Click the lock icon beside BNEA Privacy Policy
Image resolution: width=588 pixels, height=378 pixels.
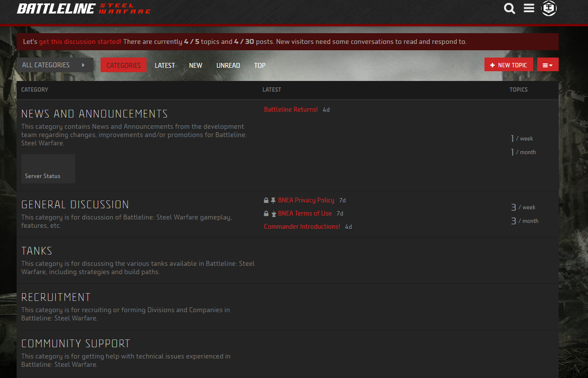point(266,200)
